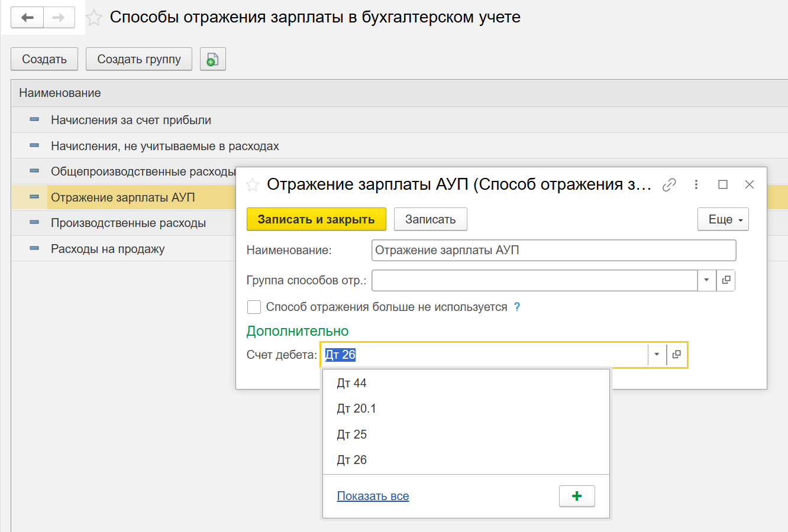This screenshot has width=788, height=532.
Task: Click the Создать группу button
Action: [x=139, y=59]
